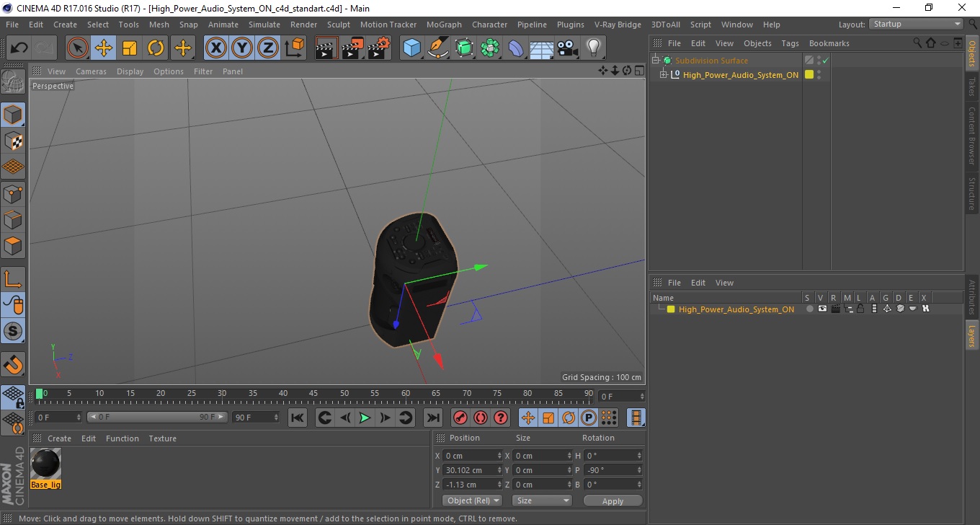Go to start of animation
Viewport: 980px width, 525px height.
pos(298,418)
